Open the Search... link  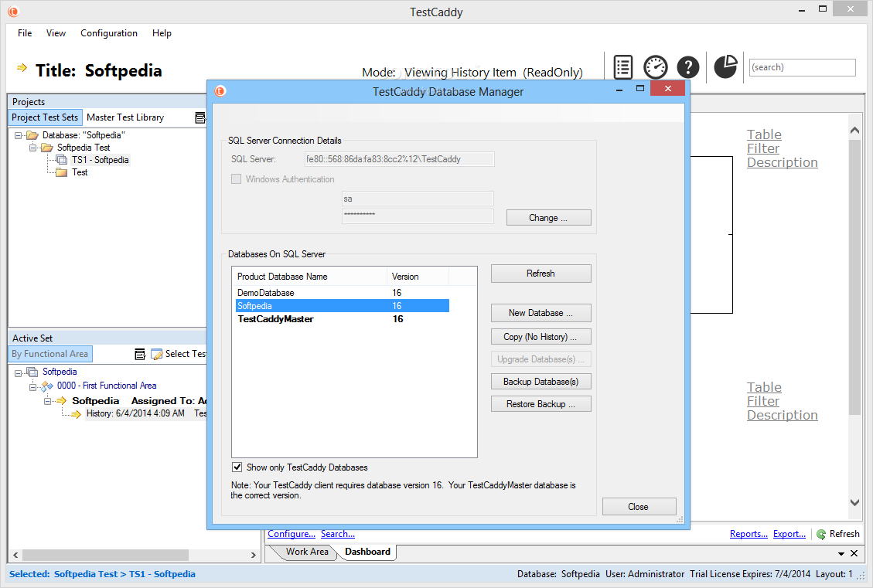pos(338,534)
